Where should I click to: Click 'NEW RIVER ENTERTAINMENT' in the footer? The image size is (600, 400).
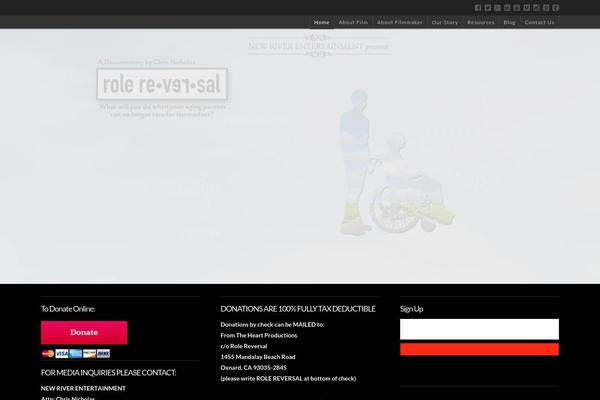[83, 388]
